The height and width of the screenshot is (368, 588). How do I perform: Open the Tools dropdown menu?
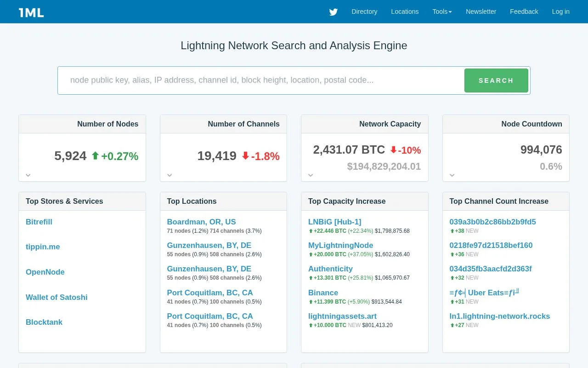click(442, 11)
